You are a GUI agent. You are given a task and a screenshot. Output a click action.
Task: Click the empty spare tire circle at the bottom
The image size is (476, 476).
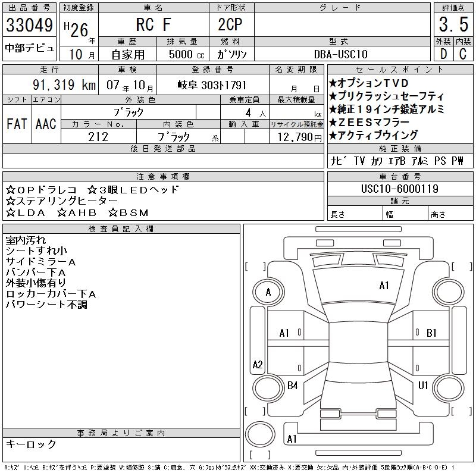tap(261, 436)
